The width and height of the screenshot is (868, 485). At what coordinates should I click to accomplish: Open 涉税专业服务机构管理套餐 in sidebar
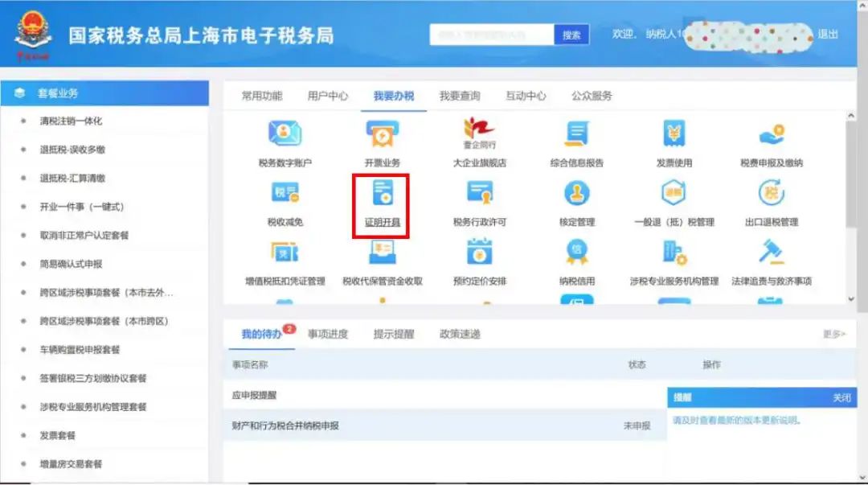point(93,407)
